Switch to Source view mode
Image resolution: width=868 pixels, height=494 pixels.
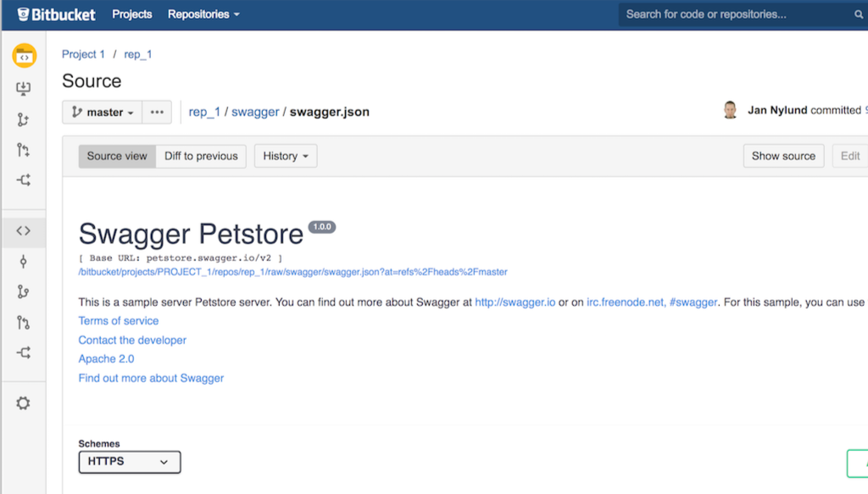pyautogui.click(x=117, y=156)
